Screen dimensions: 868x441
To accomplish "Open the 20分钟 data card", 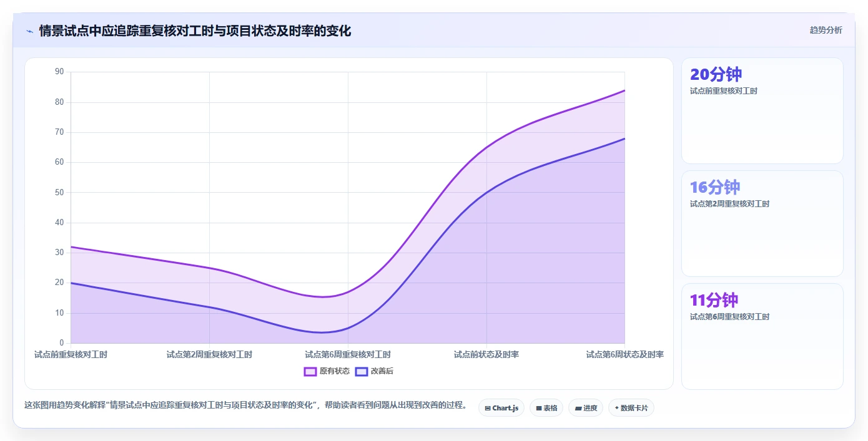I will pos(762,110).
